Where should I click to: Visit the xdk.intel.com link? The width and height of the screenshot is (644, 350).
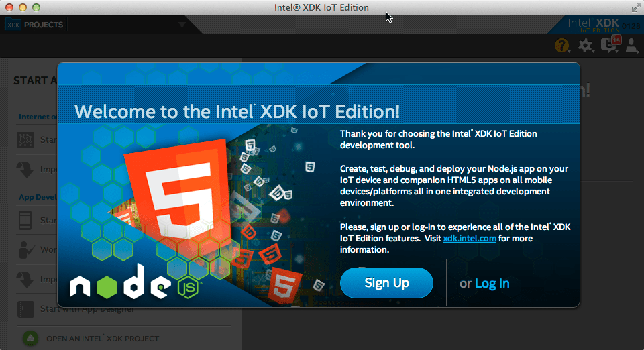(x=470, y=239)
